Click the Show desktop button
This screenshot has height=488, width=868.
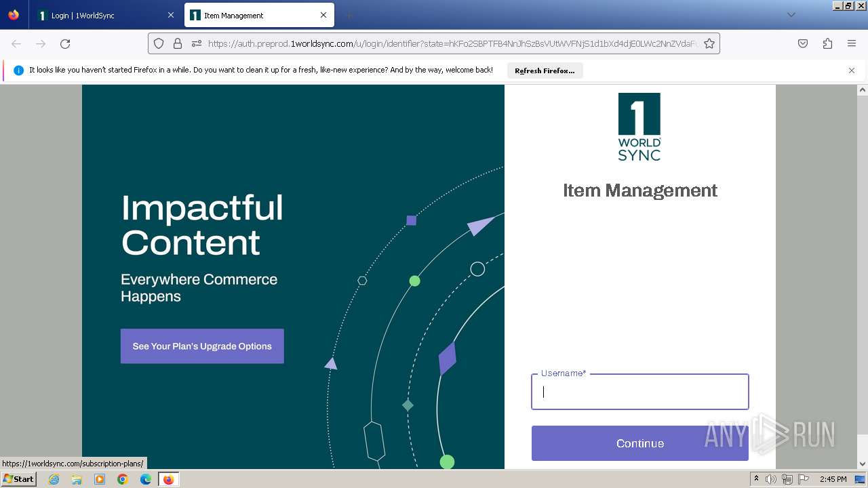point(861,479)
